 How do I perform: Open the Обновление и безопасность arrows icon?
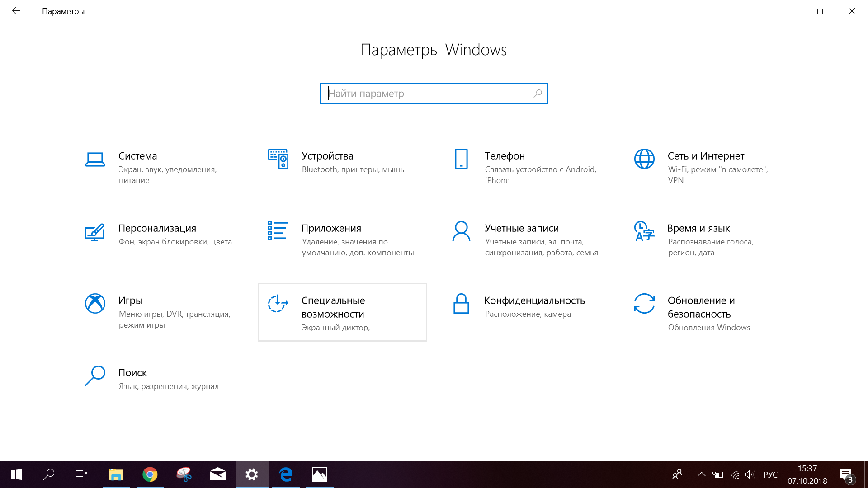(x=644, y=303)
